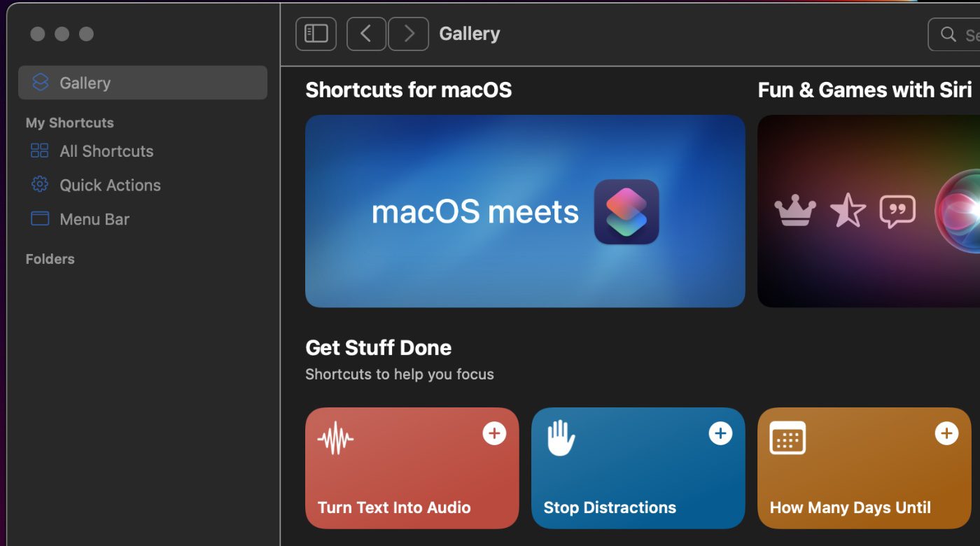Go back with the left chevron button
980x546 pixels.
coord(366,34)
